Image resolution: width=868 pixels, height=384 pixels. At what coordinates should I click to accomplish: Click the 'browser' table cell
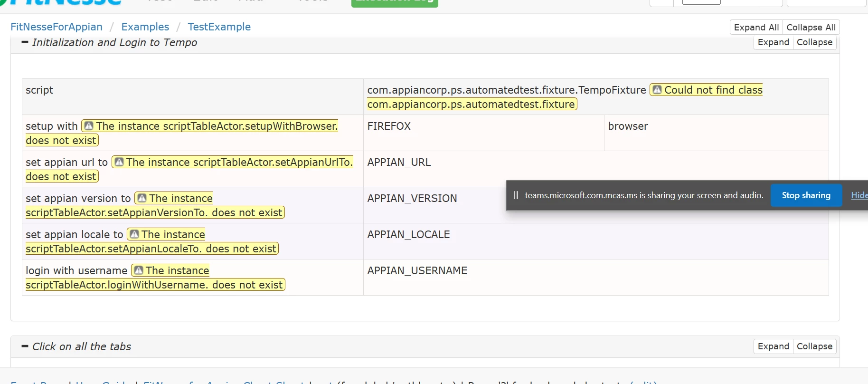coord(717,133)
